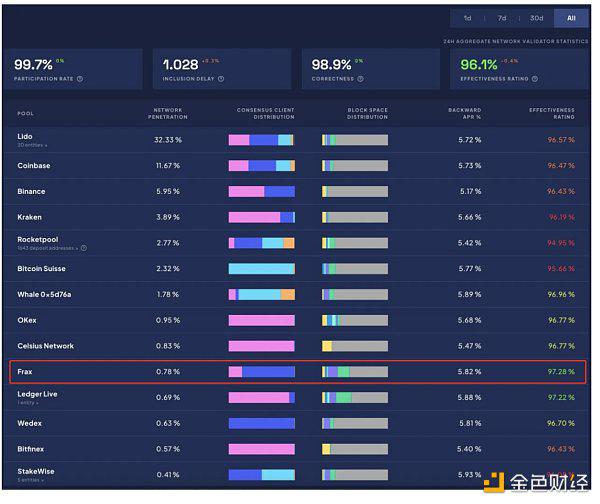Sort by Network Penetration column
The width and height of the screenshot is (600, 504).
pos(168,113)
